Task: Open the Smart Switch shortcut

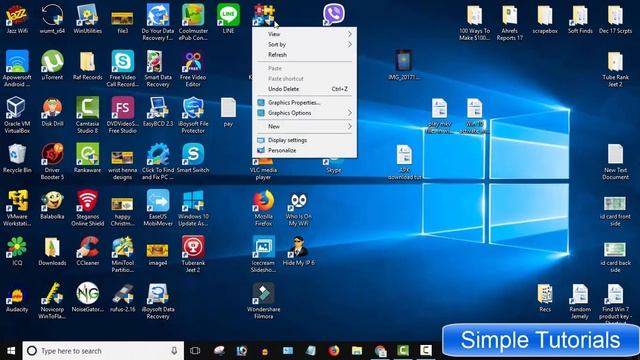Action: click(193, 158)
